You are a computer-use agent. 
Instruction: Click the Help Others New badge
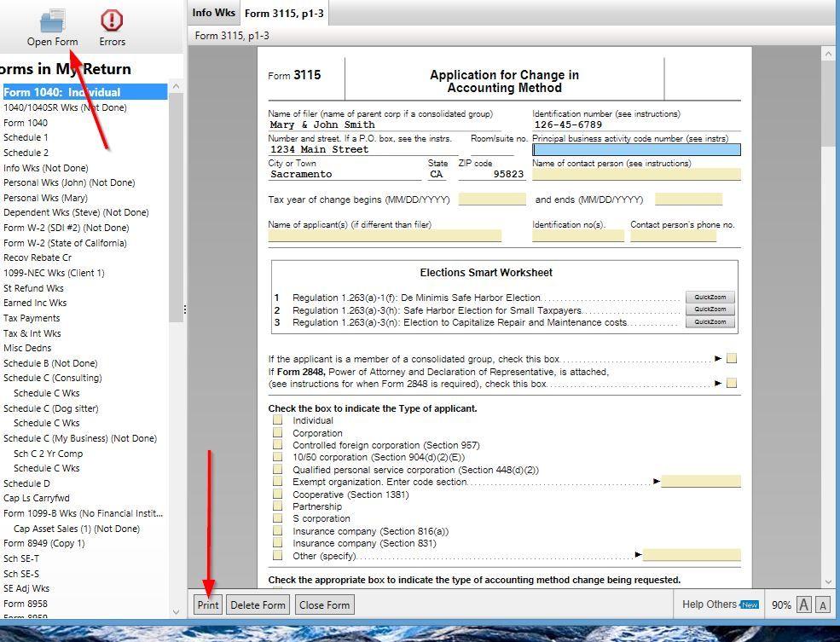[x=750, y=604]
